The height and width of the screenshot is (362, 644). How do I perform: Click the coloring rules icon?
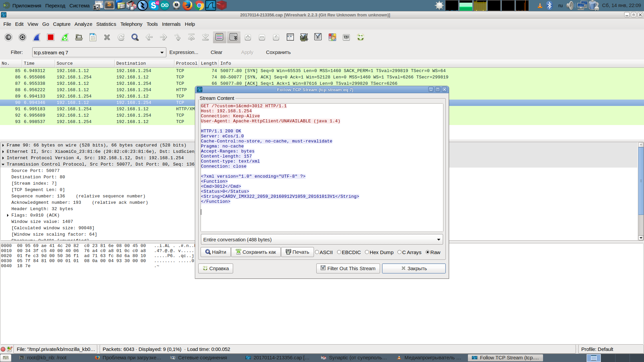(332, 37)
